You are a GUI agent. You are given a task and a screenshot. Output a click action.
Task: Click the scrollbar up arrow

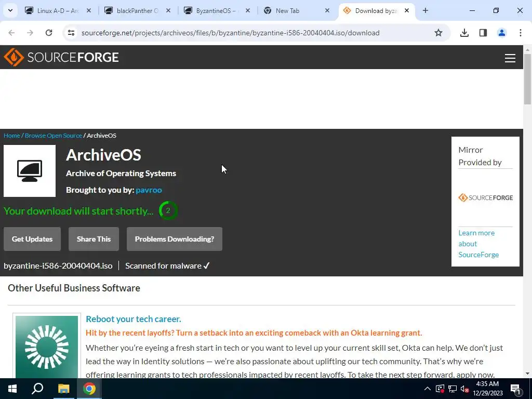pyautogui.click(x=528, y=49)
